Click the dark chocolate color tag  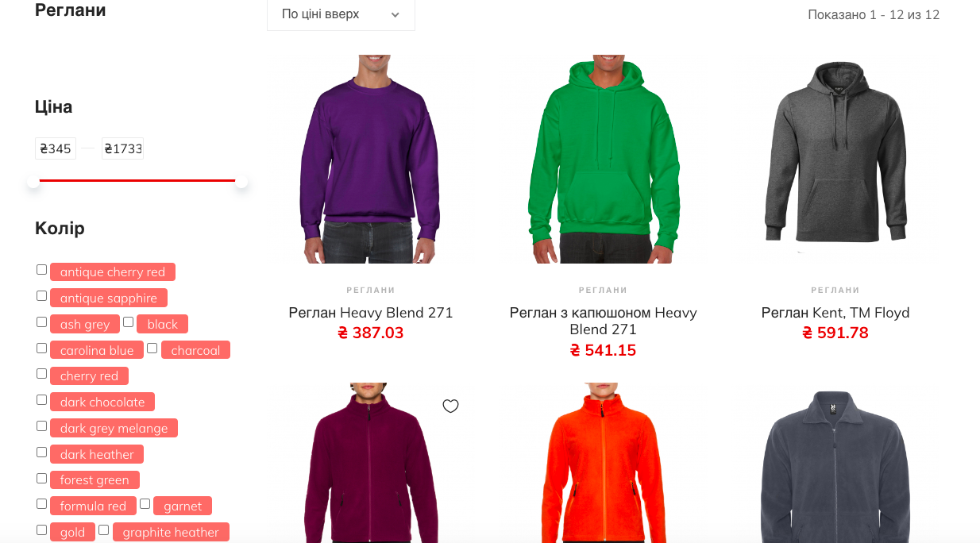coord(102,402)
